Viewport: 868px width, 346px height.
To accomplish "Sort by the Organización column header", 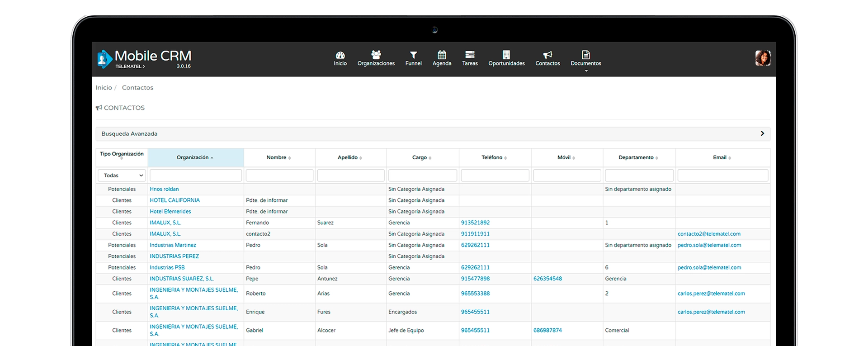I will [x=195, y=157].
